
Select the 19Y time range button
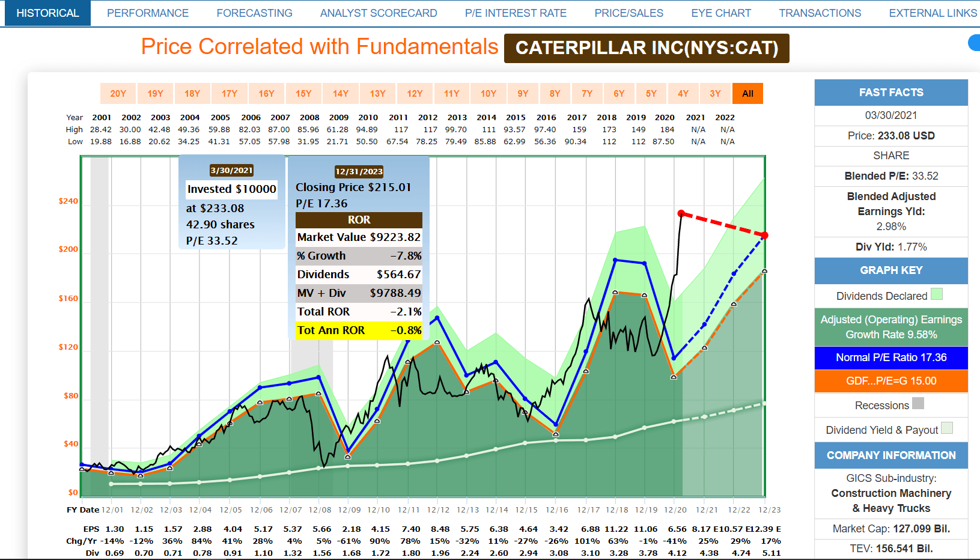tap(156, 94)
